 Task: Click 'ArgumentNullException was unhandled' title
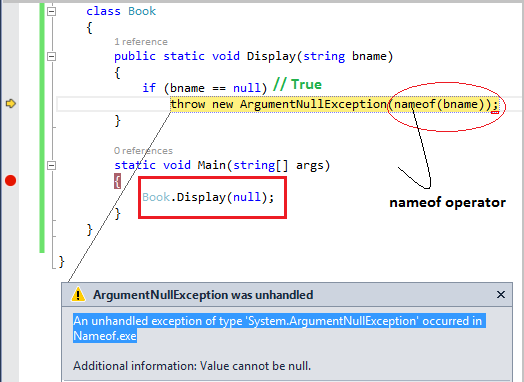pyautogui.click(x=203, y=295)
